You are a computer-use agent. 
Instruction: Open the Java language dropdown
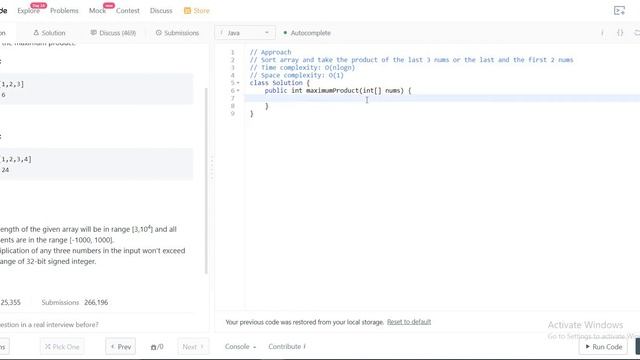click(245, 33)
